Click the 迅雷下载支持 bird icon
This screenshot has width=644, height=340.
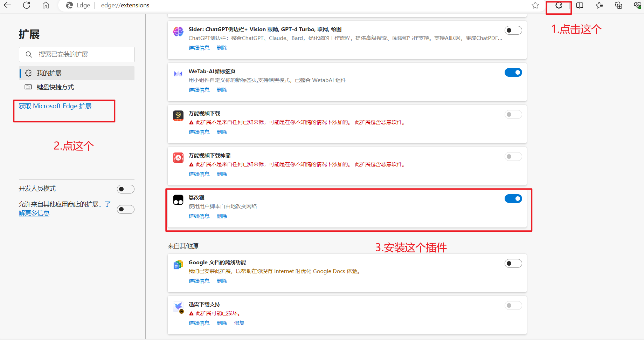click(x=179, y=307)
